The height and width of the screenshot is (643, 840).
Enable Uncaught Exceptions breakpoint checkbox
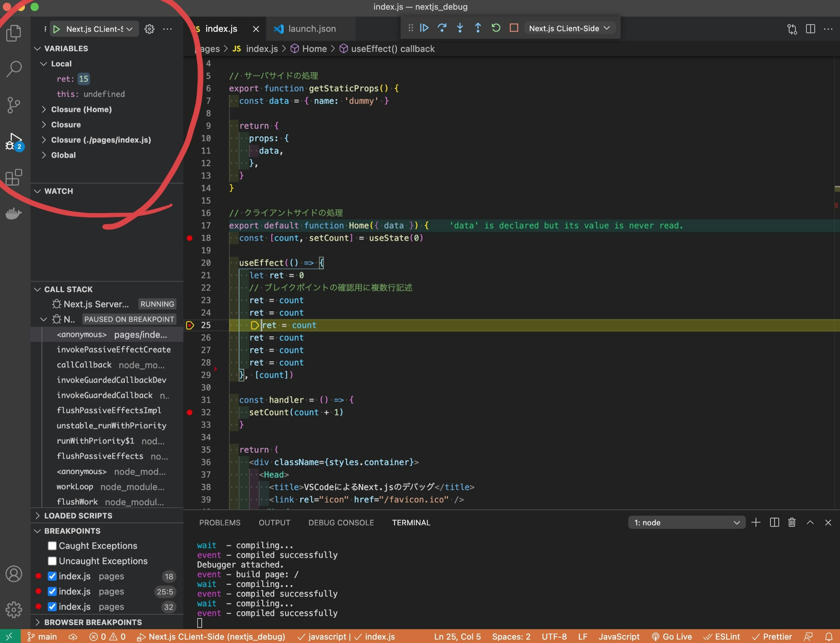(52, 561)
